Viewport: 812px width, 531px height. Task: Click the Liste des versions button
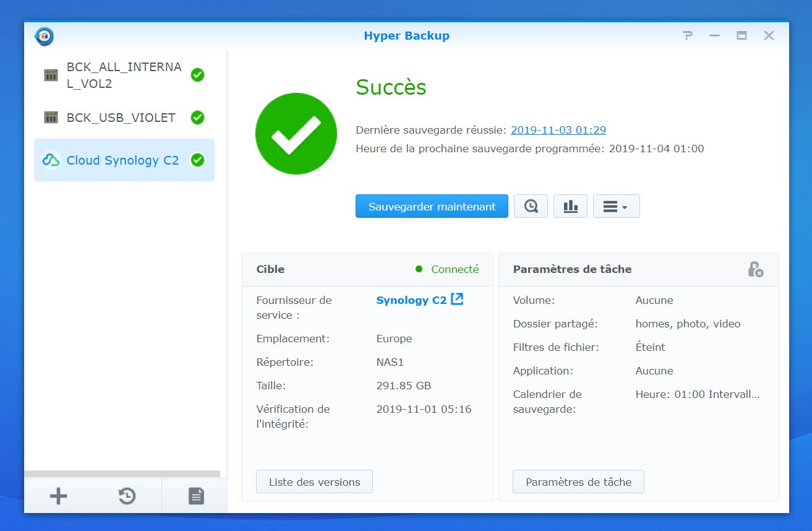(x=314, y=481)
